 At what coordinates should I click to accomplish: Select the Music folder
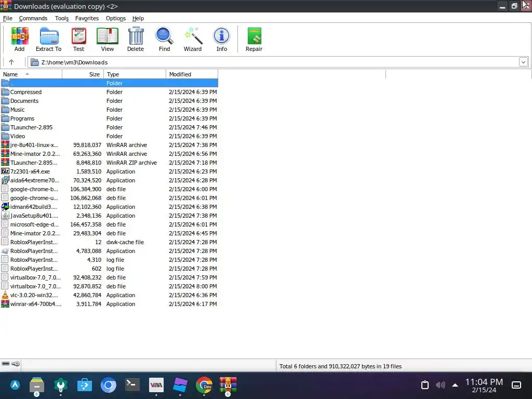[109, 110]
